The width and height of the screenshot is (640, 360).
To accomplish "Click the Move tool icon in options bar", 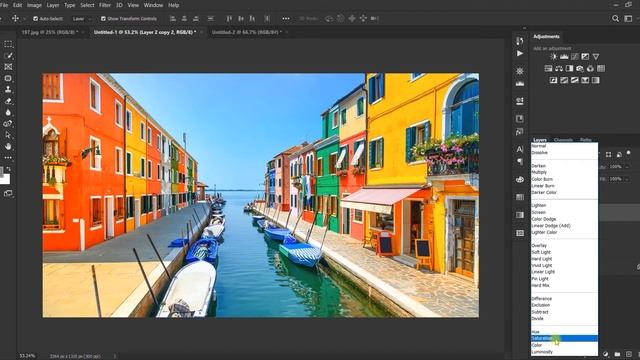I will point(15,18).
